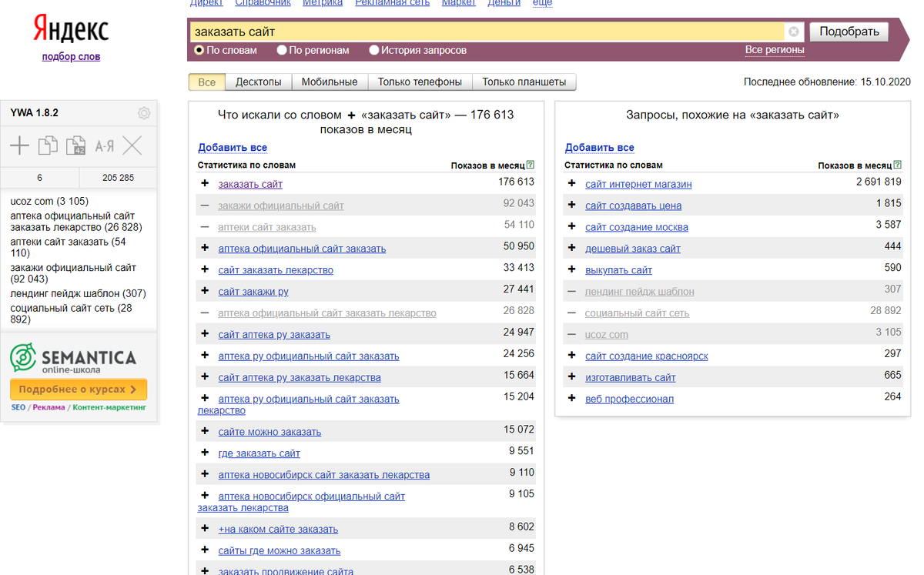Remove 'лендинг пейдж шаблон' with minus
924x575 pixels.
point(572,291)
